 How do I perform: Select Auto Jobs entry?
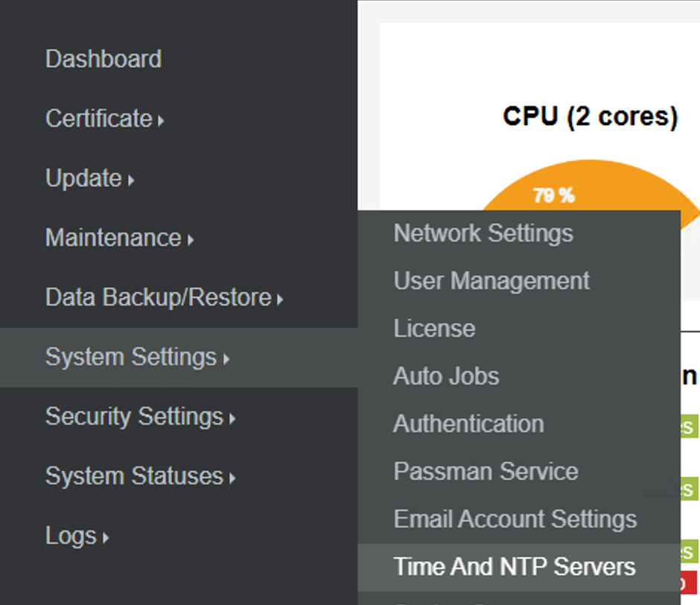446,376
